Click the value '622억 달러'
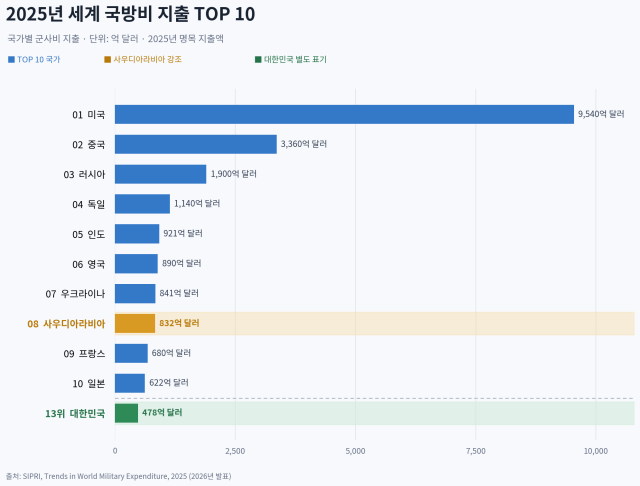This screenshot has height=486, width=640. 169,382
